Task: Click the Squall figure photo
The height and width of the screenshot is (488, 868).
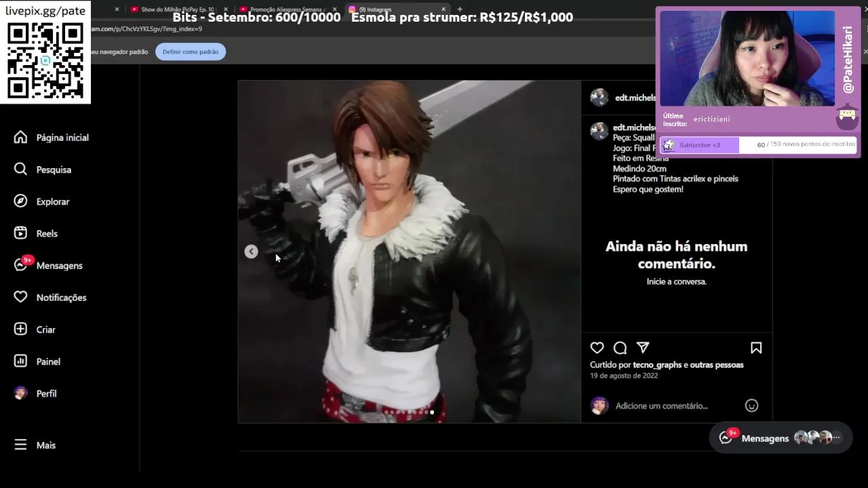Action: [409, 251]
